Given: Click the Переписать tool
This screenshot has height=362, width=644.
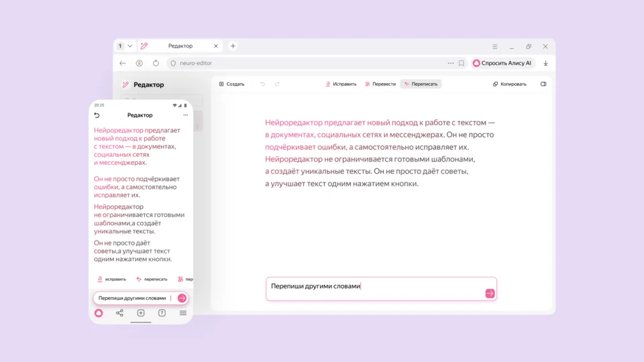Looking at the screenshot, I should pos(421,84).
